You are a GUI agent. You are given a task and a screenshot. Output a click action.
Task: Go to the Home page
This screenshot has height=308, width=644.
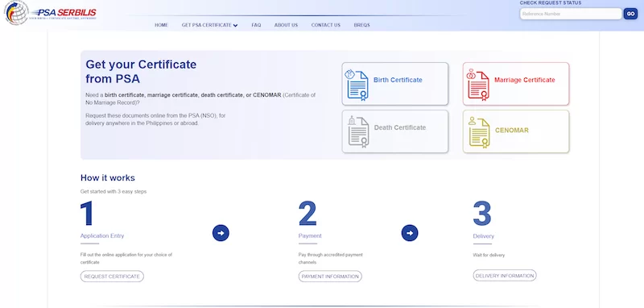(x=162, y=25)
